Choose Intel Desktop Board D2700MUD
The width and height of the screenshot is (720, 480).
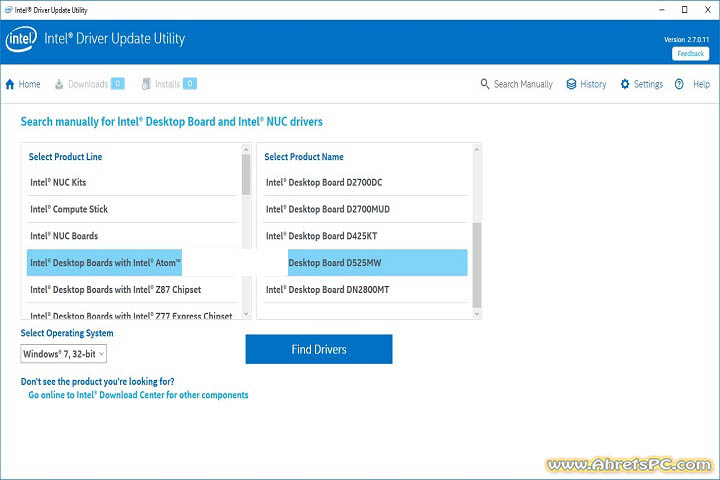365,209
